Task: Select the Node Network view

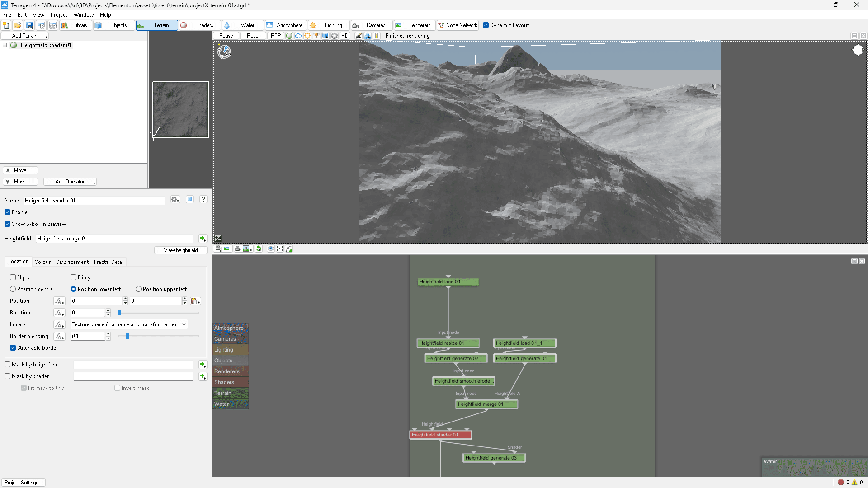Action: 458,25
